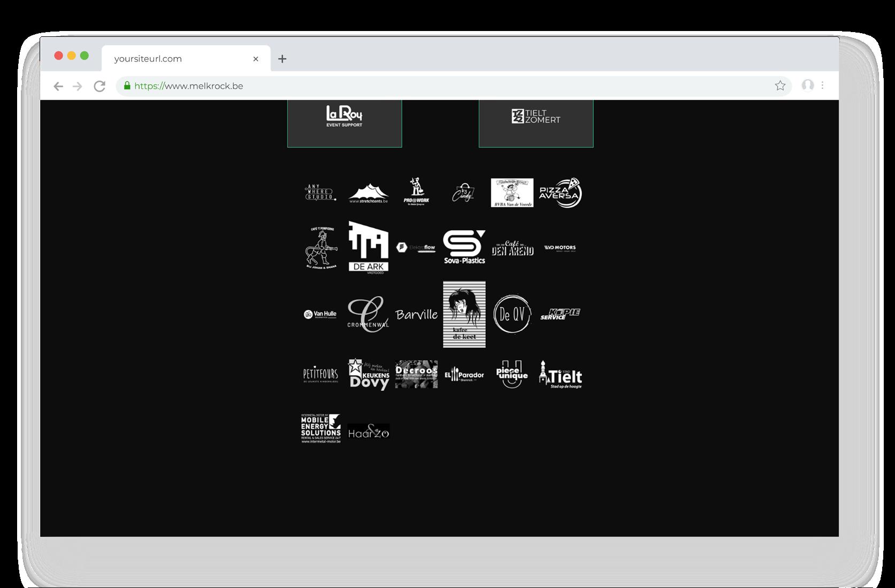Select the Cindy script logo
Screen dimensions: 895x588
[463, 192]
